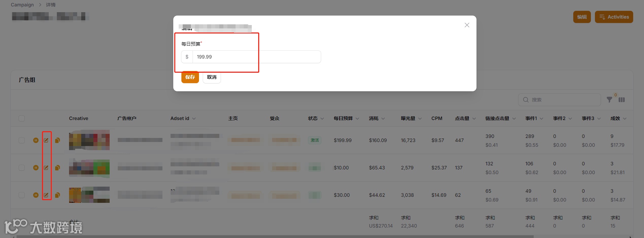Open the 成效 column dropdown
Screen dimensions: 644x238
click(625, 119)
